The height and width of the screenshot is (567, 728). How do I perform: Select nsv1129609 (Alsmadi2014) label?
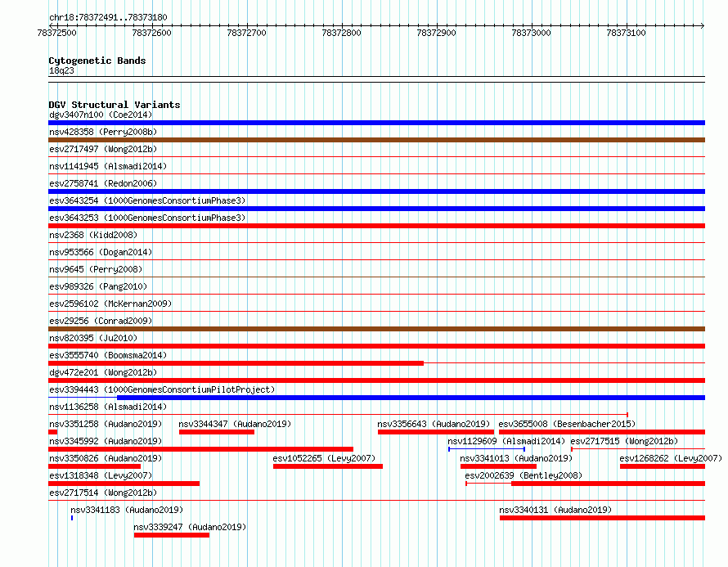click(506, 441)
